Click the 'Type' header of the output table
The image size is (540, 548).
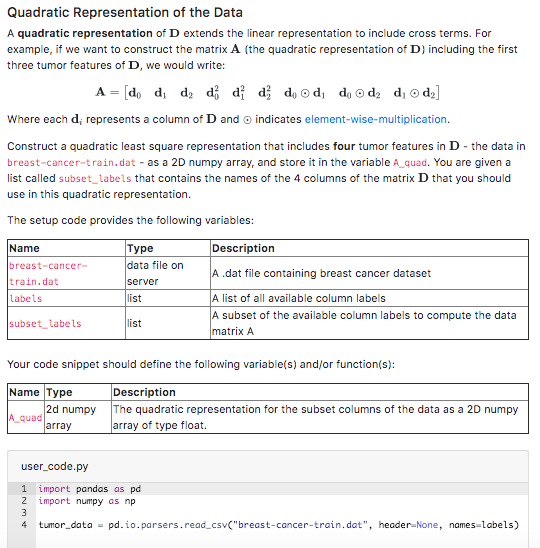[x=78, y=392]
